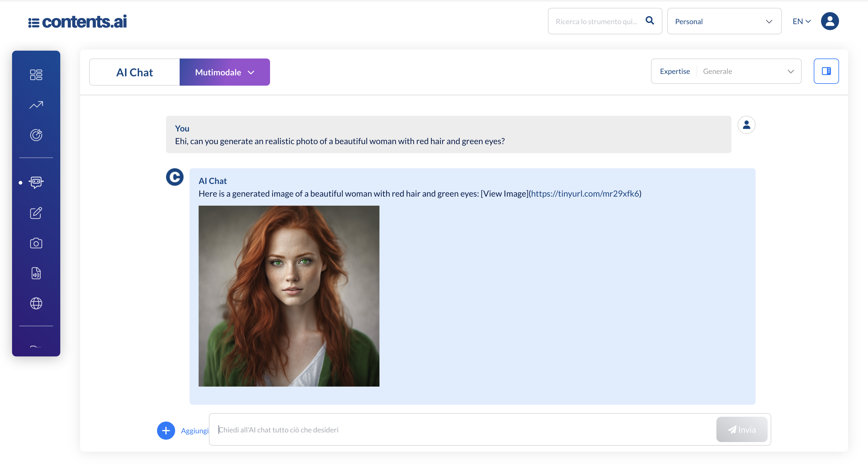This screenshot has height=468, width=868.
Task: Click the user account avatar
Action: pos(830,21)
